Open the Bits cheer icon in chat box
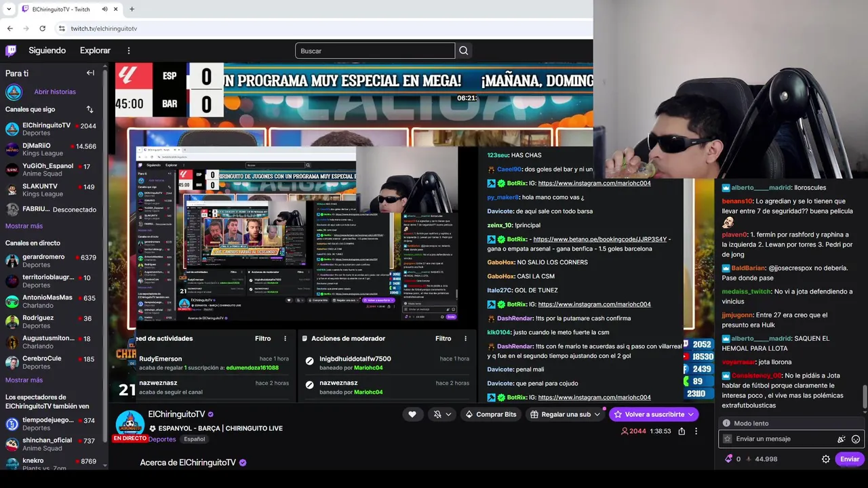 click(x=842, y=439)
